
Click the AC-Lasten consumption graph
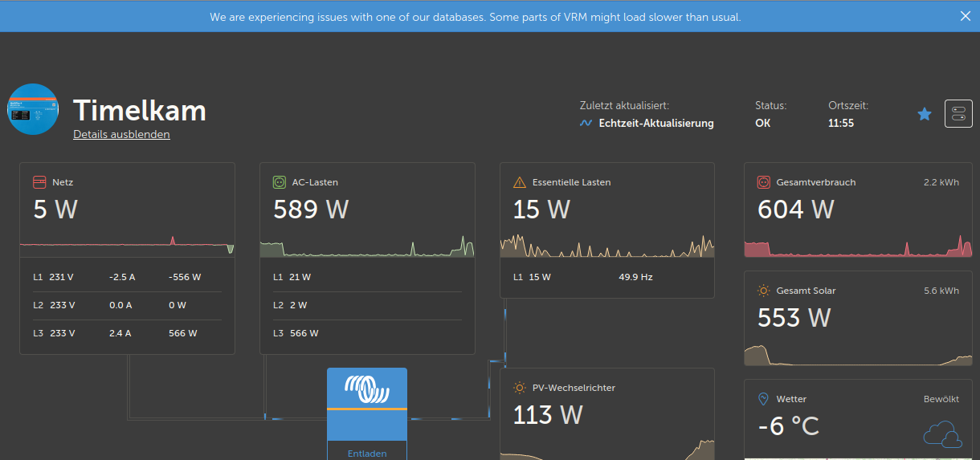(367, 246)
